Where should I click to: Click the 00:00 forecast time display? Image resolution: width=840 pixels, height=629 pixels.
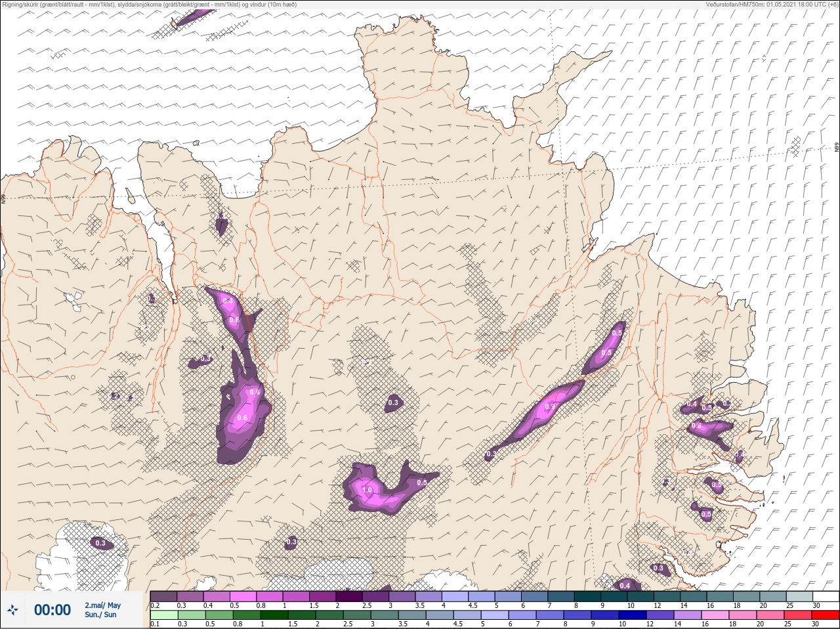pos(52,610)
